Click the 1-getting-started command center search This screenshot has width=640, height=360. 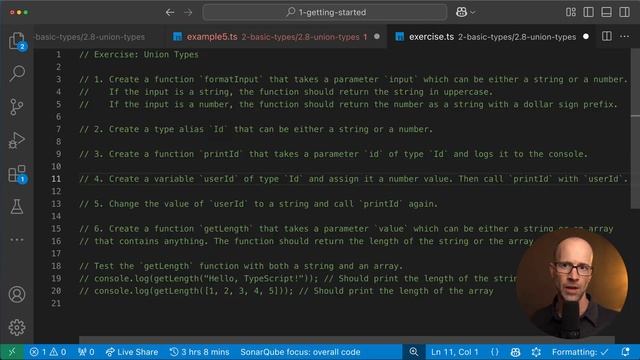[325, 12]
